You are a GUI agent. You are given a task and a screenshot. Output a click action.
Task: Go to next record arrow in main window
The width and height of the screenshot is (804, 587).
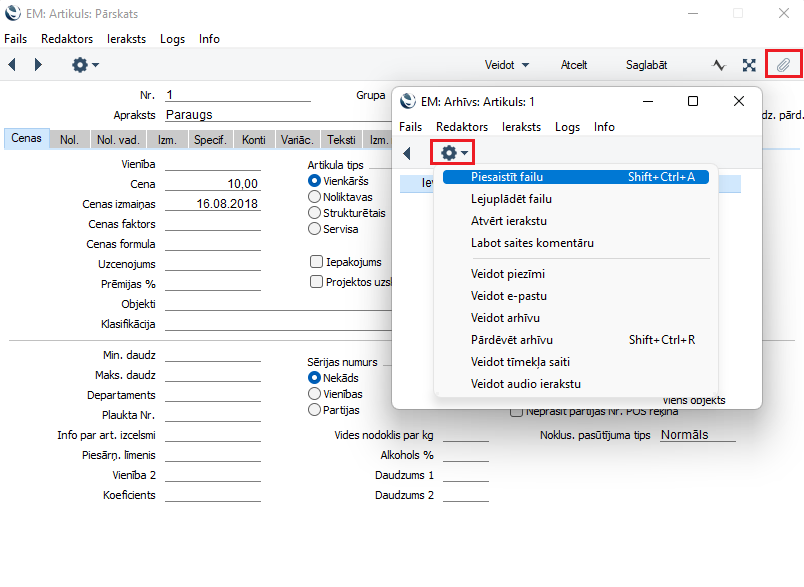(x=38, y=65)
